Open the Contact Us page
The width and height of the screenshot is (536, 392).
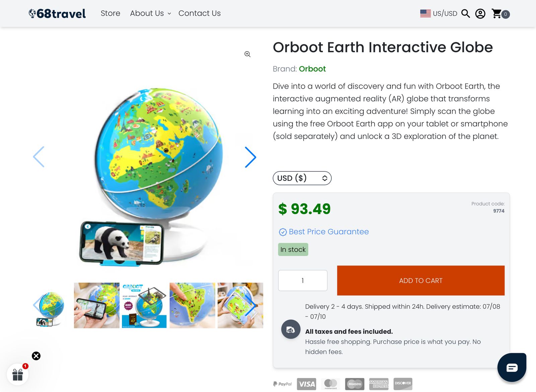point(200,13)
